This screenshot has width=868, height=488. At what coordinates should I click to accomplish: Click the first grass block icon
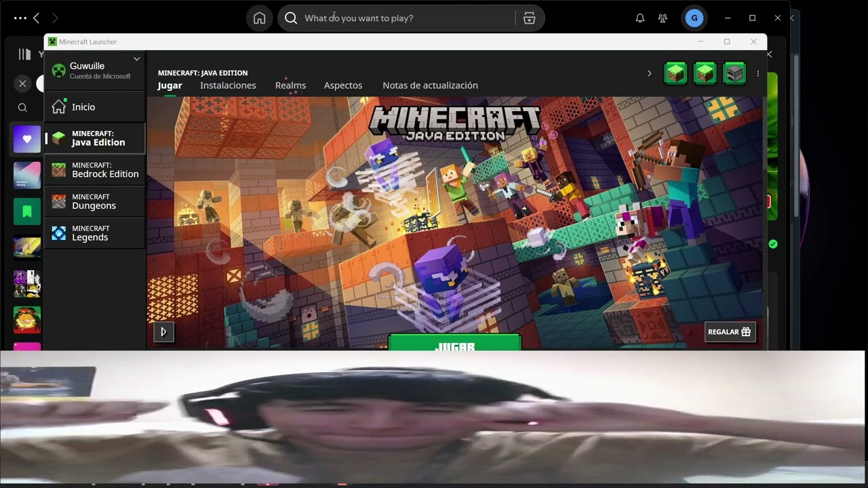point(675,73)
